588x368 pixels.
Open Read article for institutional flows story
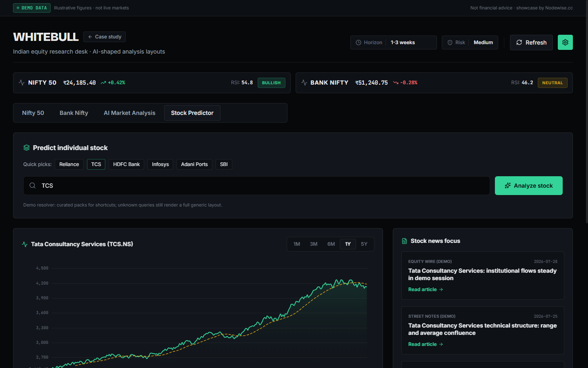[x=425, y=289]
